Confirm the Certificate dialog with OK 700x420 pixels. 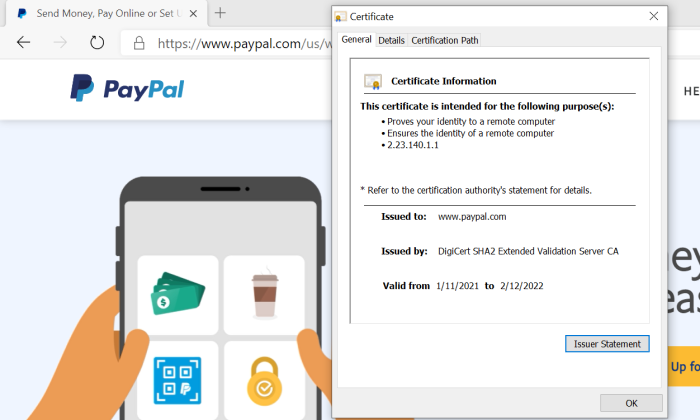point(631,403)
